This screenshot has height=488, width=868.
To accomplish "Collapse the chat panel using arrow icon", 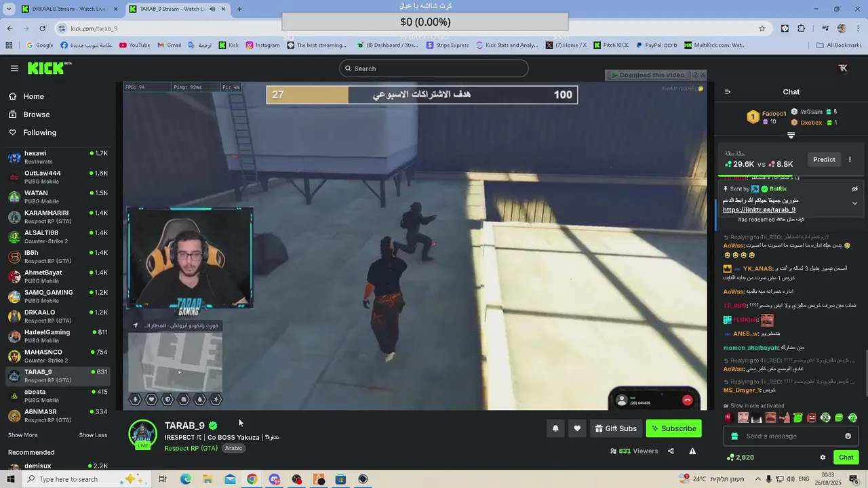I will (x=728, y=91).
